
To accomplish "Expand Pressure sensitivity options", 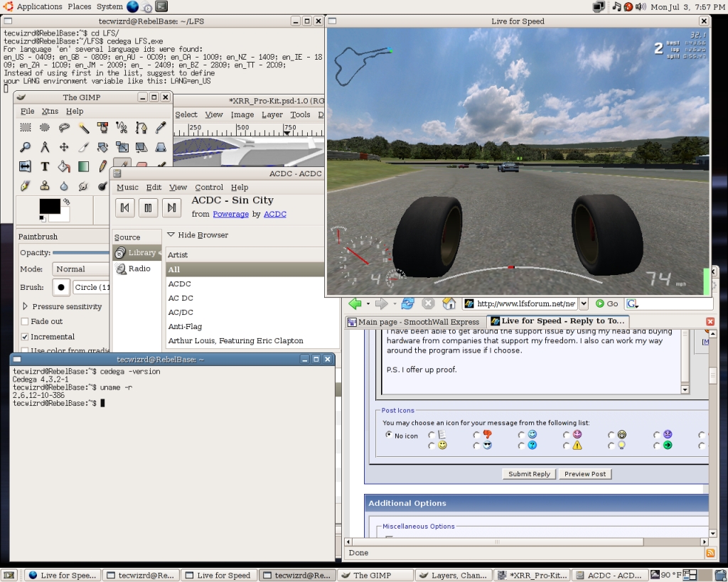I will coord(25,306).
